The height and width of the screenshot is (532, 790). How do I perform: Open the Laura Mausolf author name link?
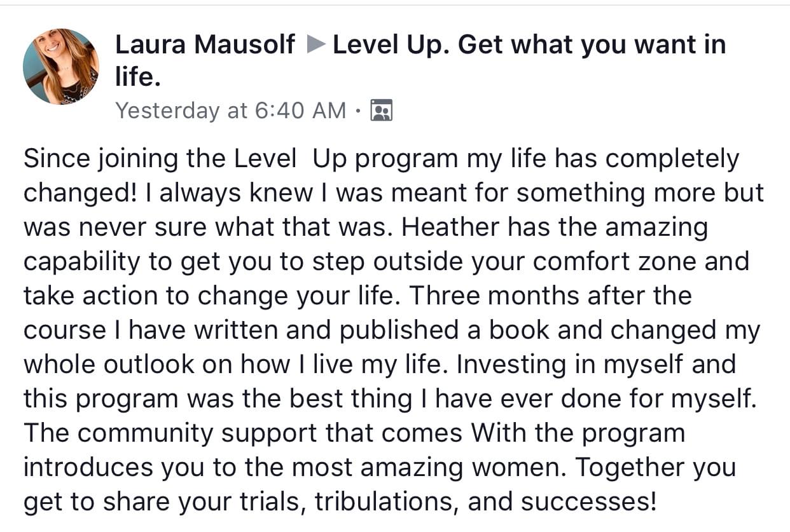point(205,45)
